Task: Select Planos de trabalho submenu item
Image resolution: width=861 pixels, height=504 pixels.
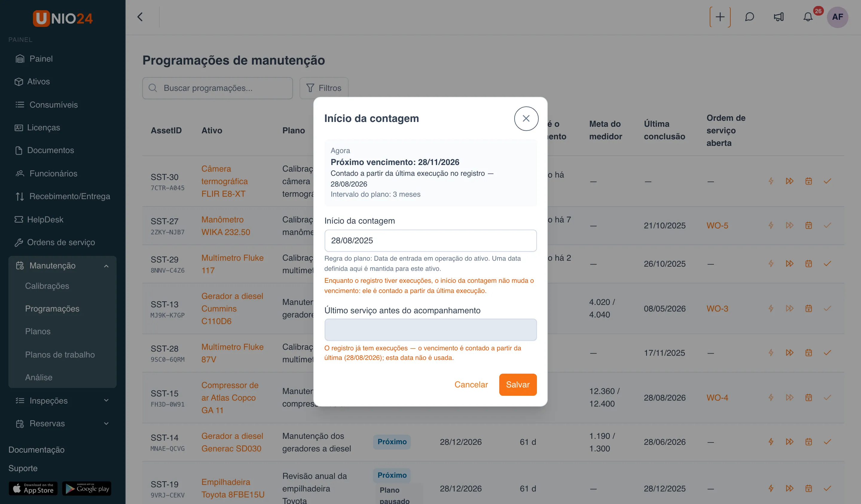Action: tap(60, 354)
